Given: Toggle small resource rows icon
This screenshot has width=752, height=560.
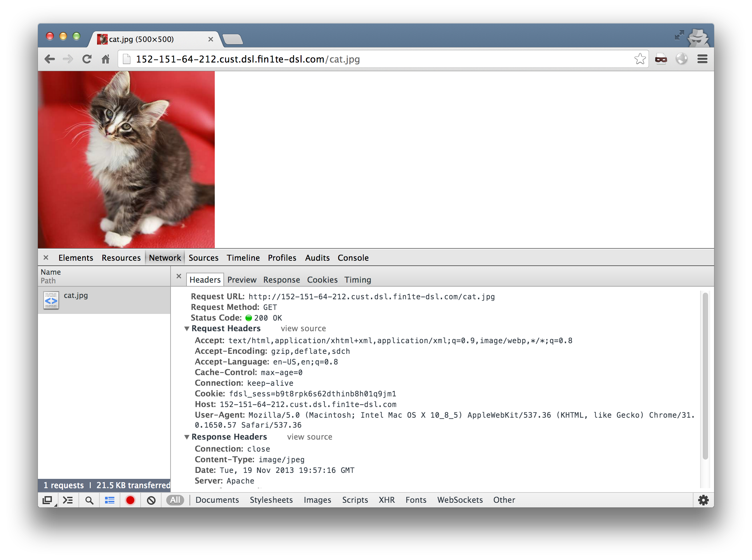Looking at the screenshot, I should [109, 500].
